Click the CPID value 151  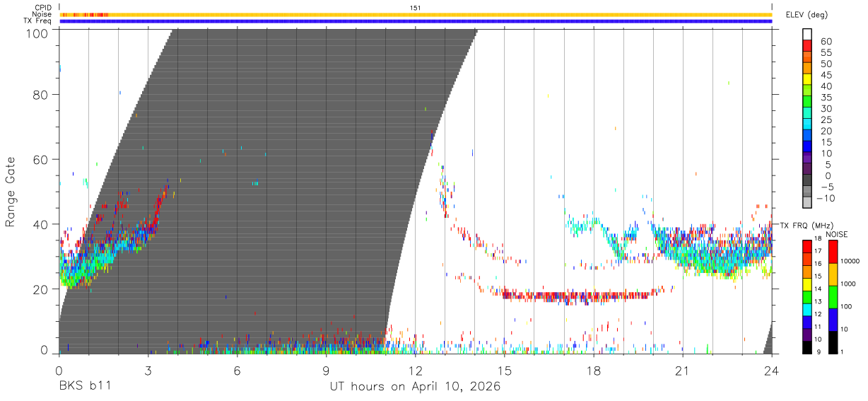pyautogui.click(x=416, y=8)
